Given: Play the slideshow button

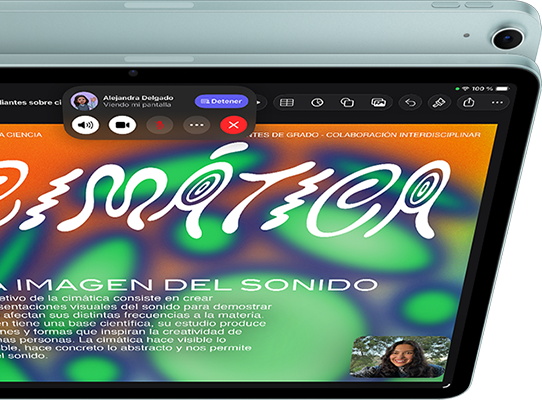Looking at the screenshot, I should coord(258,102).
